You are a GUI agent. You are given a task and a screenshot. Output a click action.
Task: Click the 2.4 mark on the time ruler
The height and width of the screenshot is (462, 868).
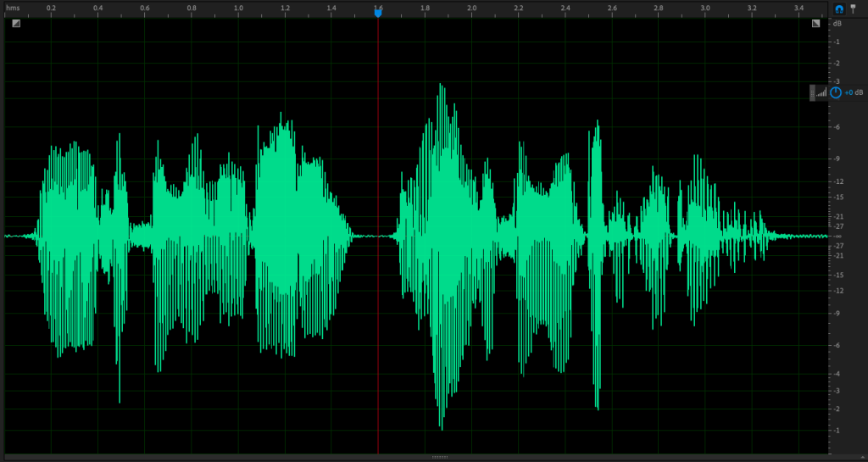(x=565, y=8)
